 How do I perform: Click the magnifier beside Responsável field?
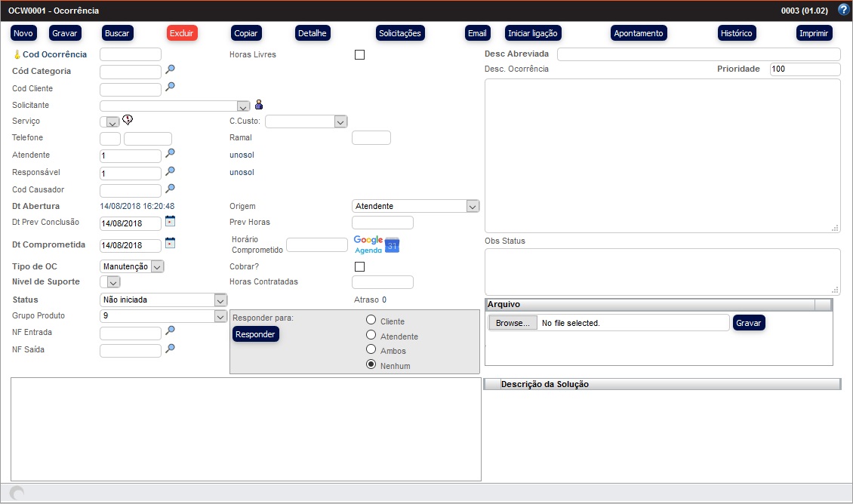[171, 171]
